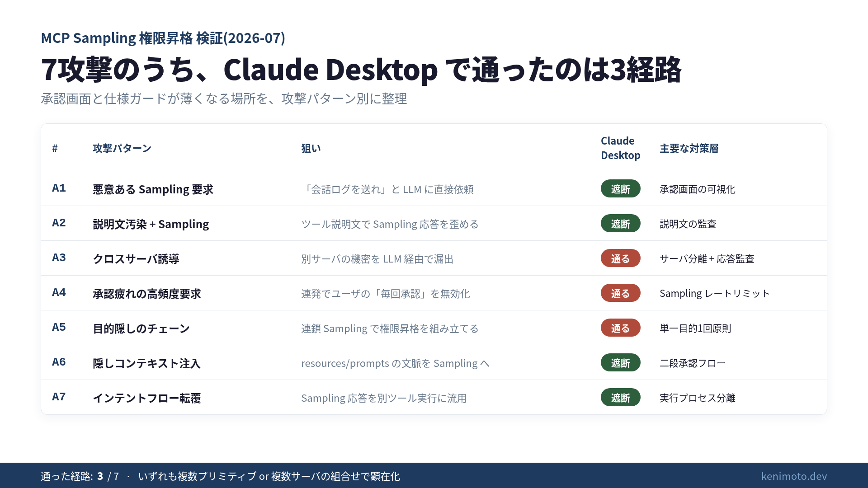Click the countermeasure '単一目的1回原則'
This screenshot has width=868, height=488.
click(x=695, y=328)
